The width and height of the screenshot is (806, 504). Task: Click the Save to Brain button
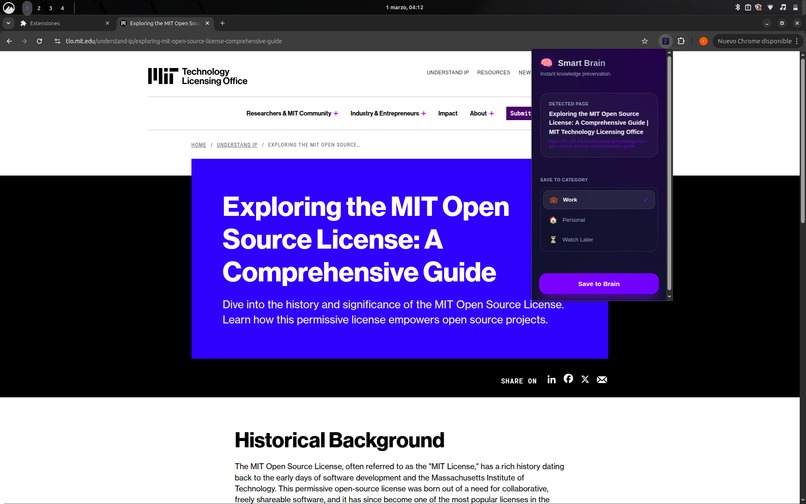[x=599, y=284]
